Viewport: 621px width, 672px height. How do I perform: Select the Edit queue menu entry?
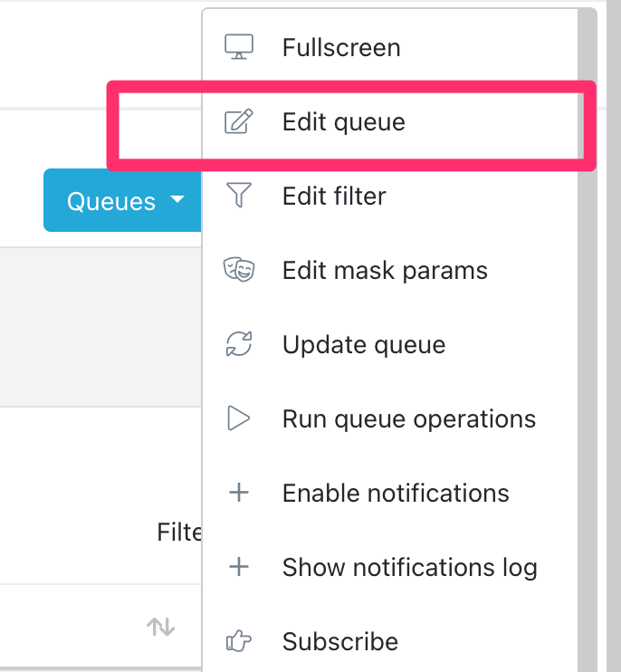344,121
